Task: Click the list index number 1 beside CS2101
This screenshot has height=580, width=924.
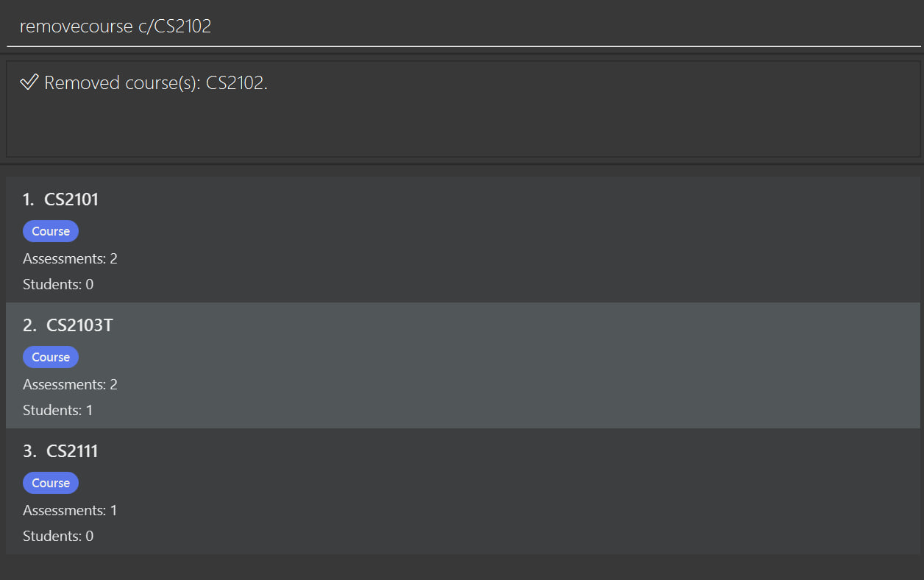Action: click(26, 199)
